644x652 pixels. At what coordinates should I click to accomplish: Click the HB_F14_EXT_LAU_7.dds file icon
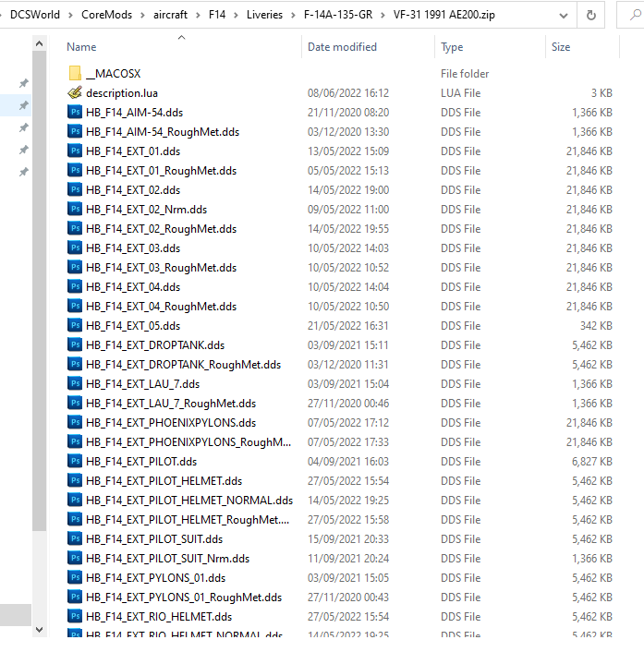point(75,384)
